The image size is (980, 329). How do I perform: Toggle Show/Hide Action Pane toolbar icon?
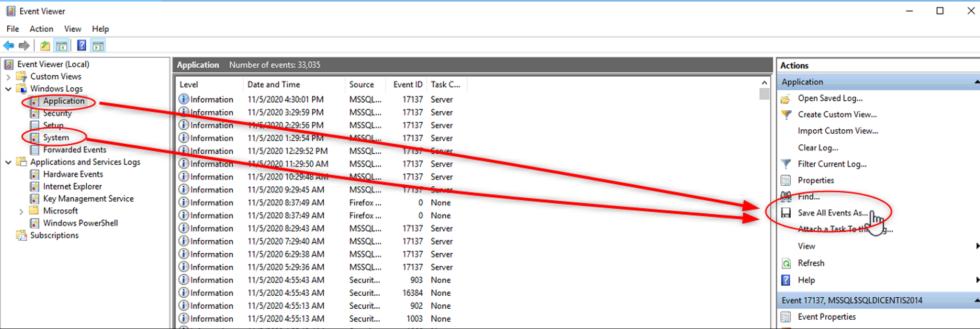(98, 46)
